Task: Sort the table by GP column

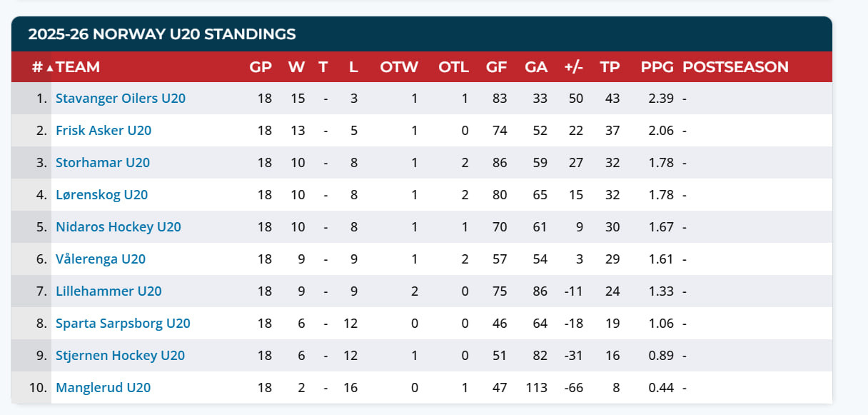Action: 261,67
